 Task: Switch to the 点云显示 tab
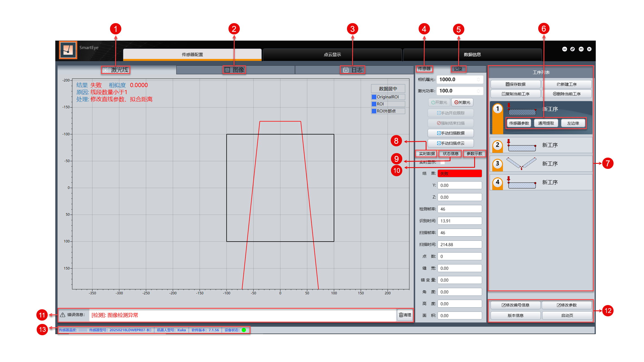pyautogui.click(x=332, y=55)
